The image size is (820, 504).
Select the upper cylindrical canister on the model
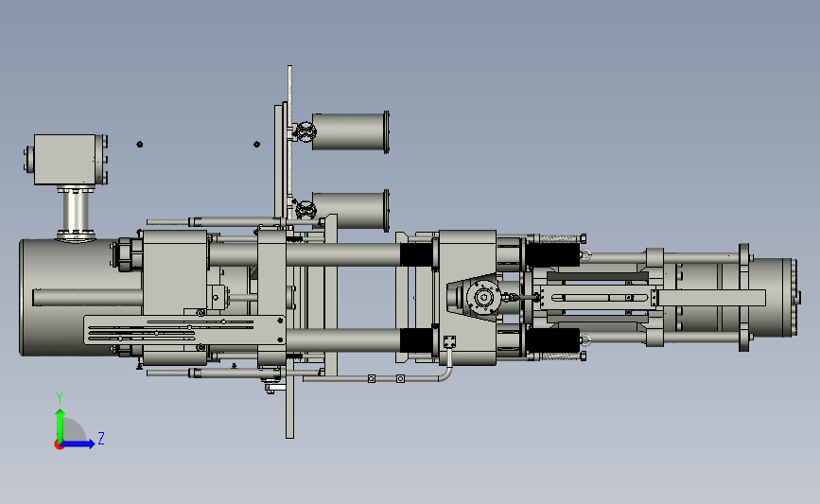(350, 131)
